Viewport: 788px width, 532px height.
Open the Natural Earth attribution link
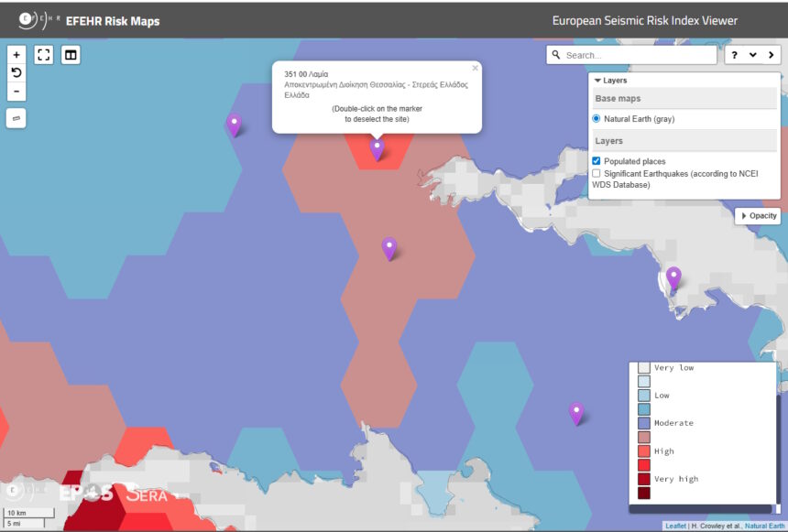tap(763, 527)
